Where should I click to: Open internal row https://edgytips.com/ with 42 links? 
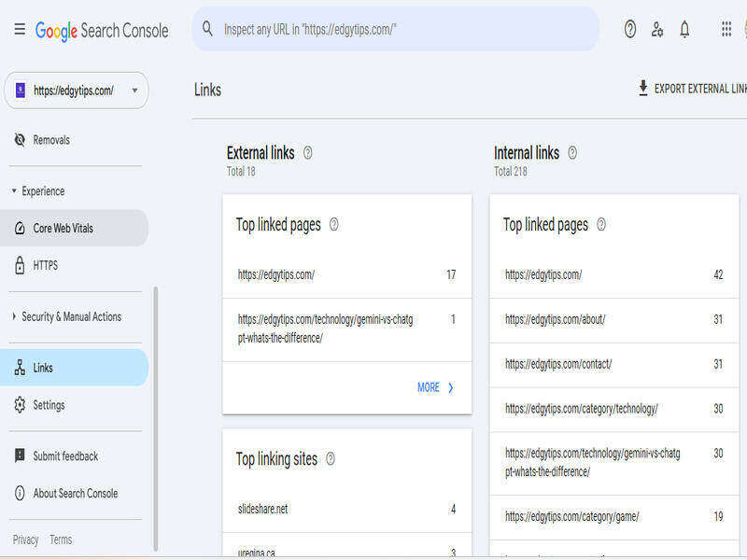point(614,275)
